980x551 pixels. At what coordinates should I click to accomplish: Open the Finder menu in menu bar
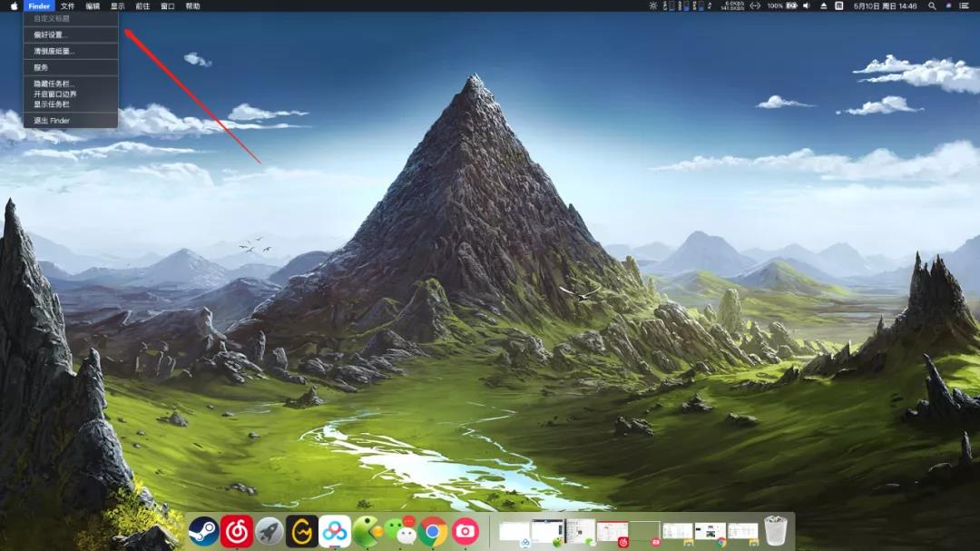(x=39, y=5)
